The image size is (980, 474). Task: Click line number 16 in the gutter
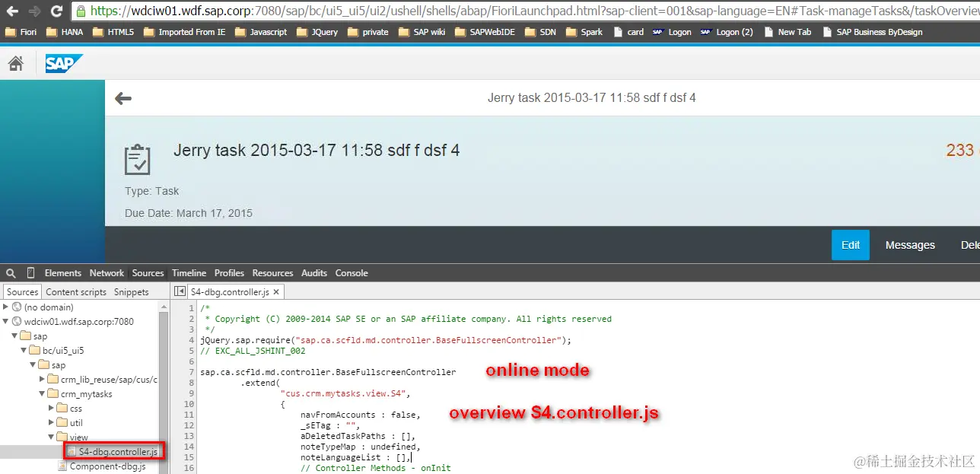[x=189, y=468]
